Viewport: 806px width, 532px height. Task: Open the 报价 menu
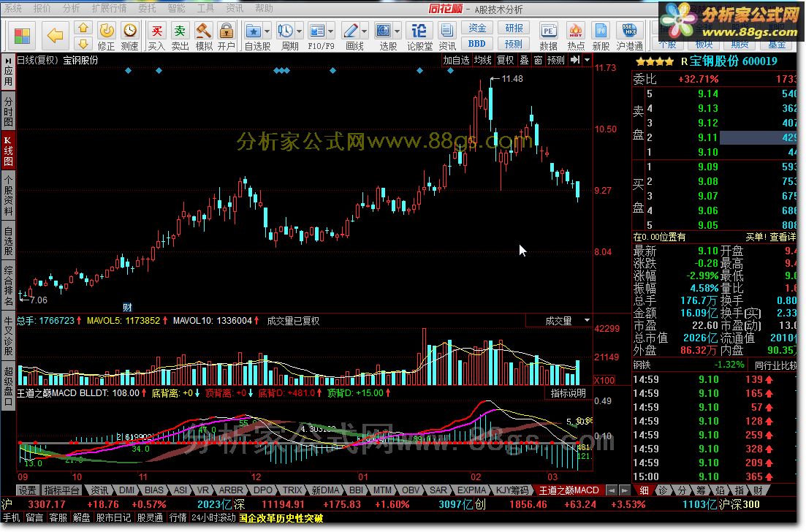click(x=42, y=8)
